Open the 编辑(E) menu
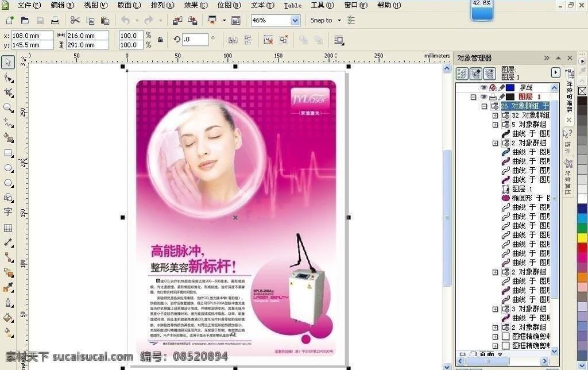 pos(62,5)
